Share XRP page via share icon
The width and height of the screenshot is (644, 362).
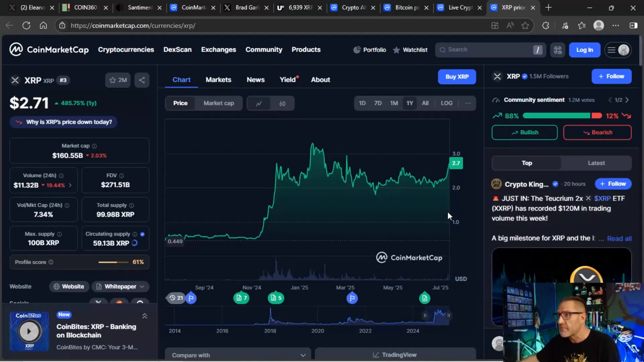pos(142,80)
